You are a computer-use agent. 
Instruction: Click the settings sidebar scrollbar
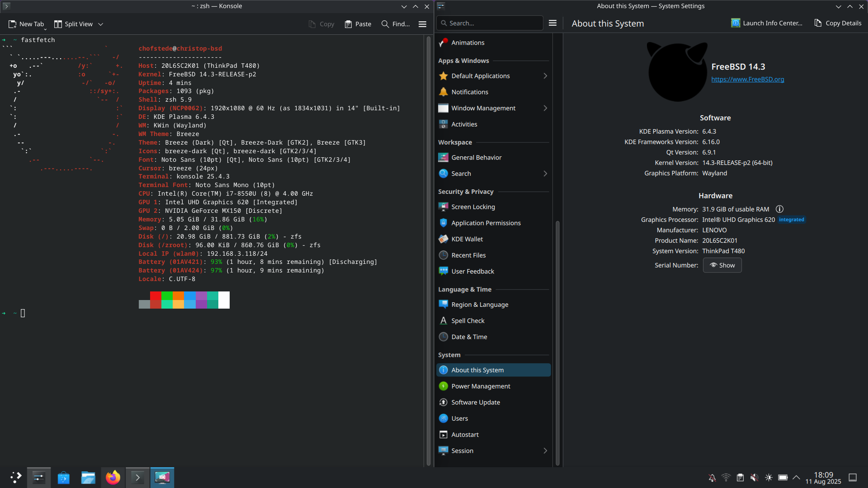(557, 343)
